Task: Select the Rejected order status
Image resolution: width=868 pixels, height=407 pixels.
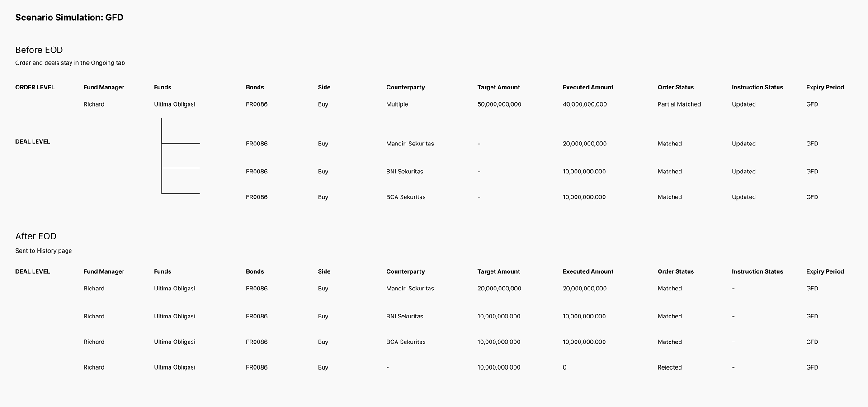Action: point(670,367)
